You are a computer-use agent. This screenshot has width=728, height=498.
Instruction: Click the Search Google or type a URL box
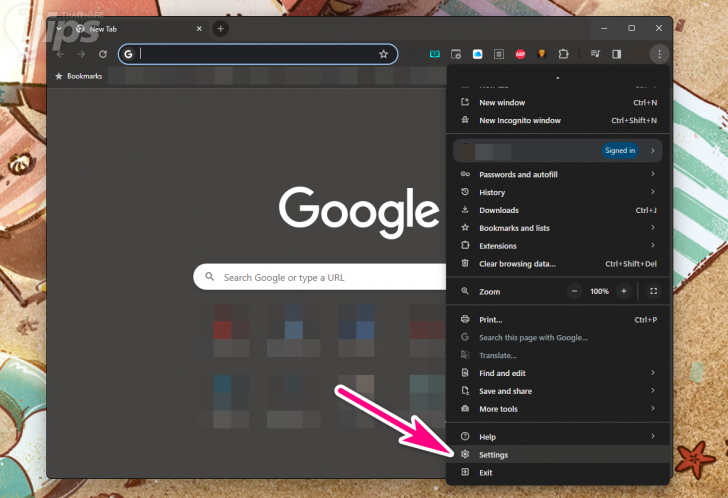pos(320,277)
